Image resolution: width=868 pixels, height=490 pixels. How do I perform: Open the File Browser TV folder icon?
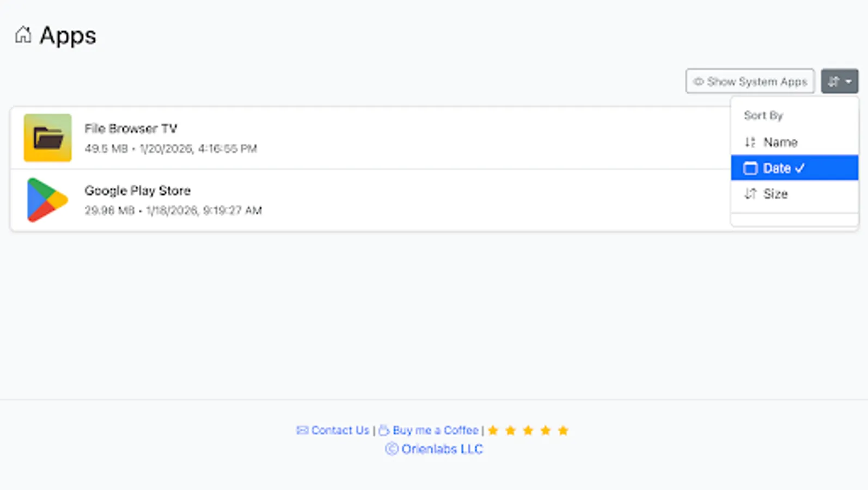coord(47,138)
